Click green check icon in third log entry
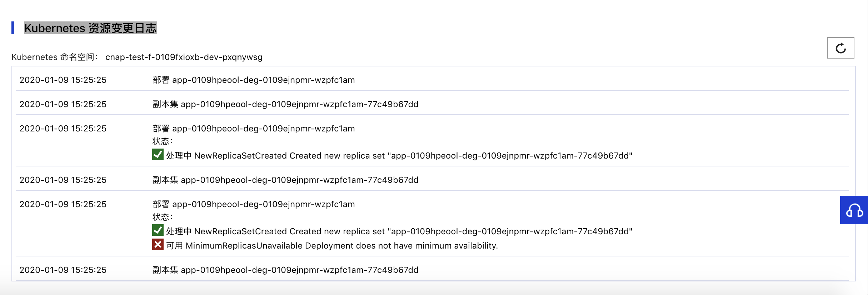 click(158, 155)
